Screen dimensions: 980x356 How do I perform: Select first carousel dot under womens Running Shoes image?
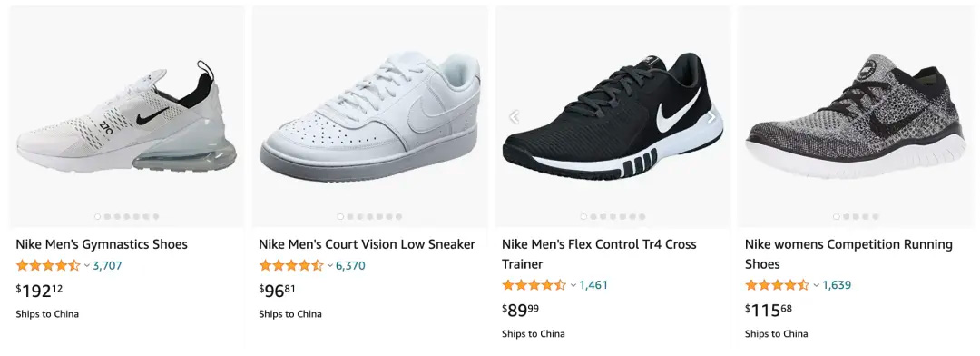pos(837,216)
